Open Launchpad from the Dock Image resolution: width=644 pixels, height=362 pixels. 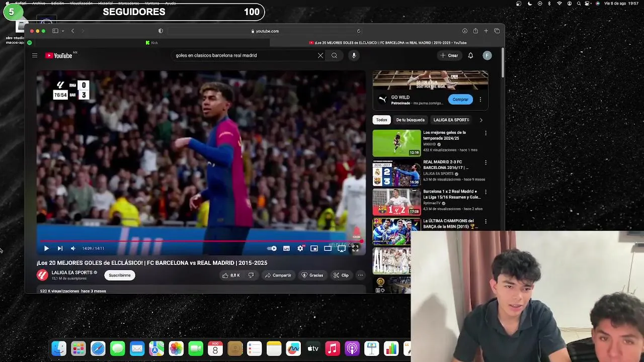[78, 349]
